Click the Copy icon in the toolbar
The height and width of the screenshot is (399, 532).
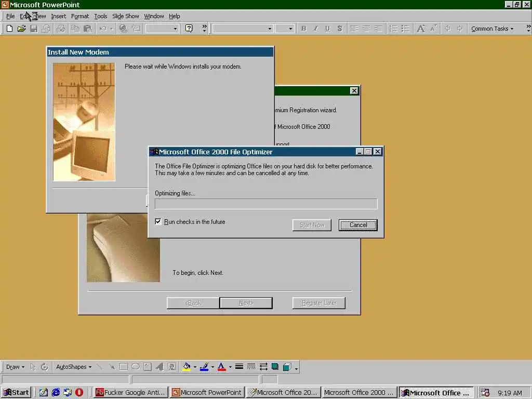(x=75, y=29)
